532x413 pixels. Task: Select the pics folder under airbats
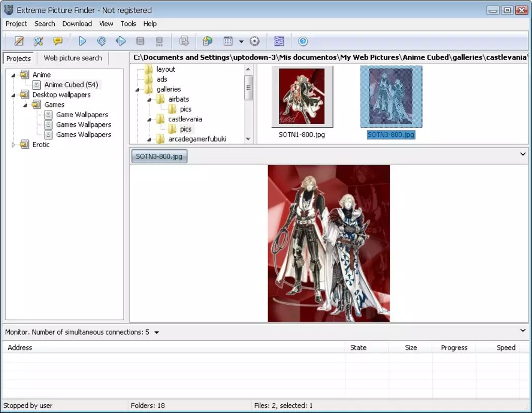point(185,109)
